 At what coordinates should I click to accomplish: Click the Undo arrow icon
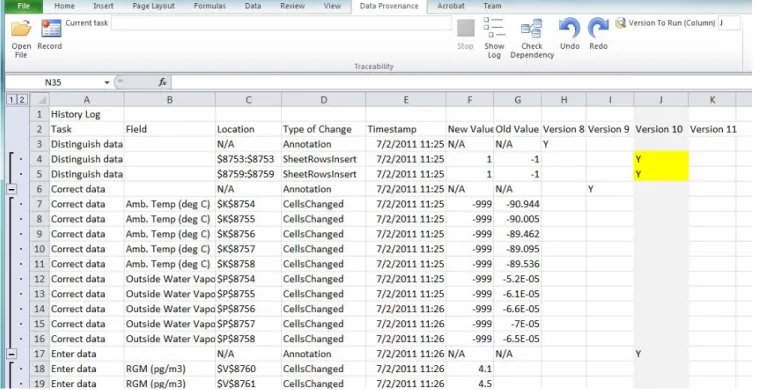(569, 28)
